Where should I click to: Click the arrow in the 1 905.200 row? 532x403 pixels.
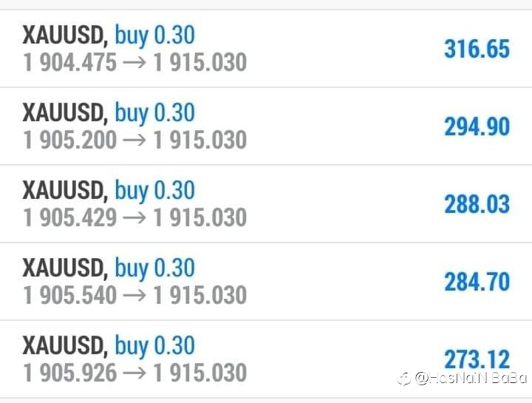tap(134, 140)
